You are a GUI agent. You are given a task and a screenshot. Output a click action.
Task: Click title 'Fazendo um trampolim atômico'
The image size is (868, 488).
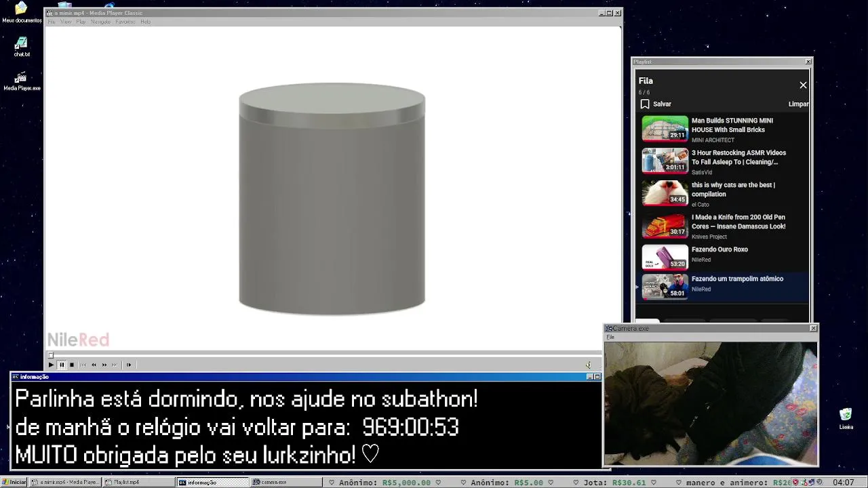pyautogui.click(x=737, y=279)
